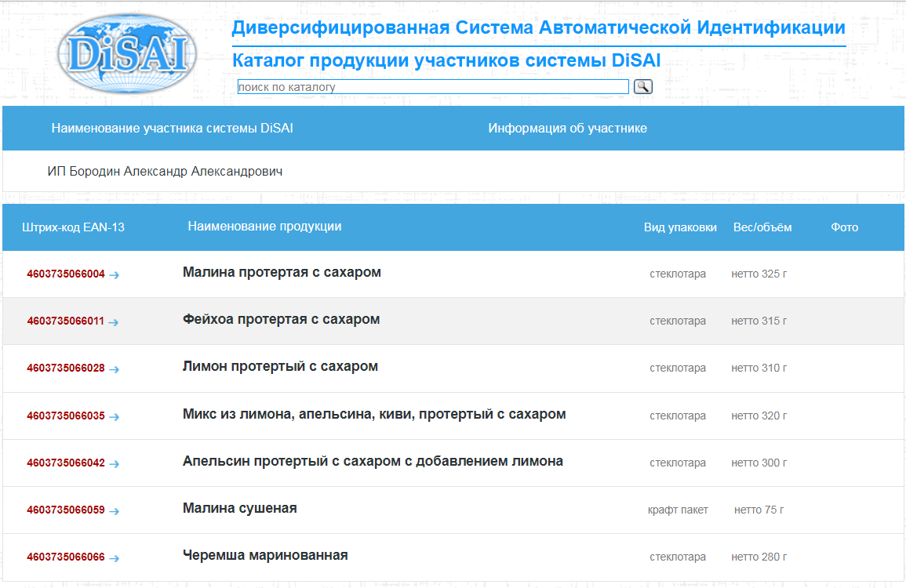Click arrow icon next to barcode 4603735066042
This screenshot has height=588, width=906.
point(115,463)
